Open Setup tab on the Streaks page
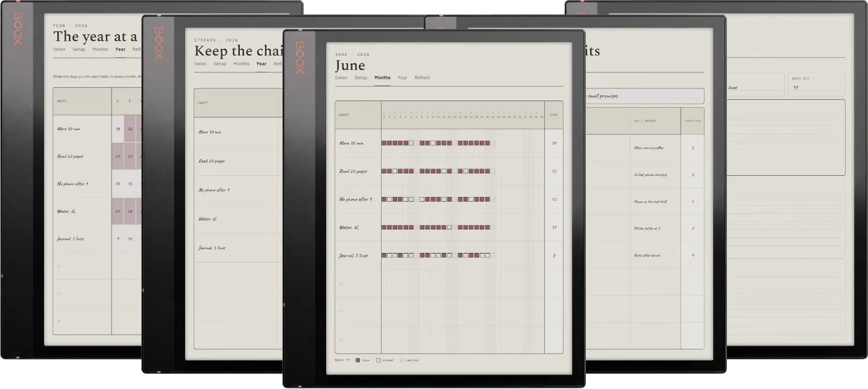868x389 pixels. coord(220,64)
